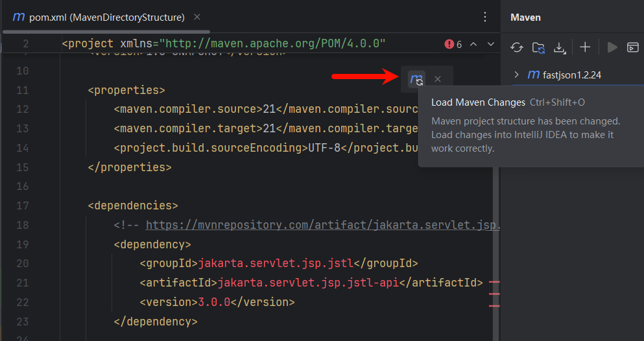Open the editor tabs more options menu

pos(485,17)
